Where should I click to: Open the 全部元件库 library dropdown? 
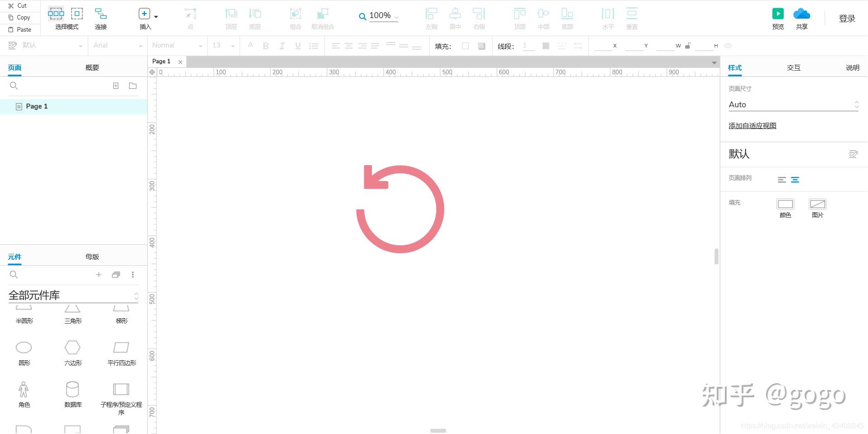73,296
